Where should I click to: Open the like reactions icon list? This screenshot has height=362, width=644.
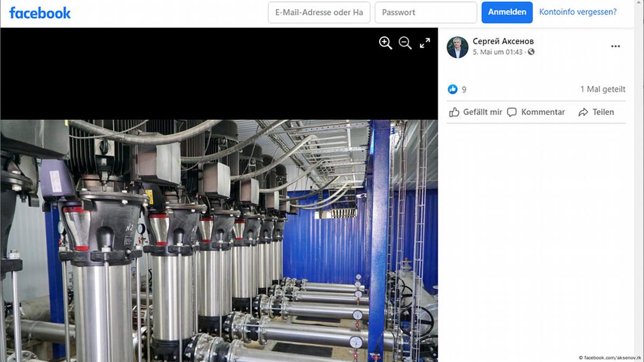point(453,89)
